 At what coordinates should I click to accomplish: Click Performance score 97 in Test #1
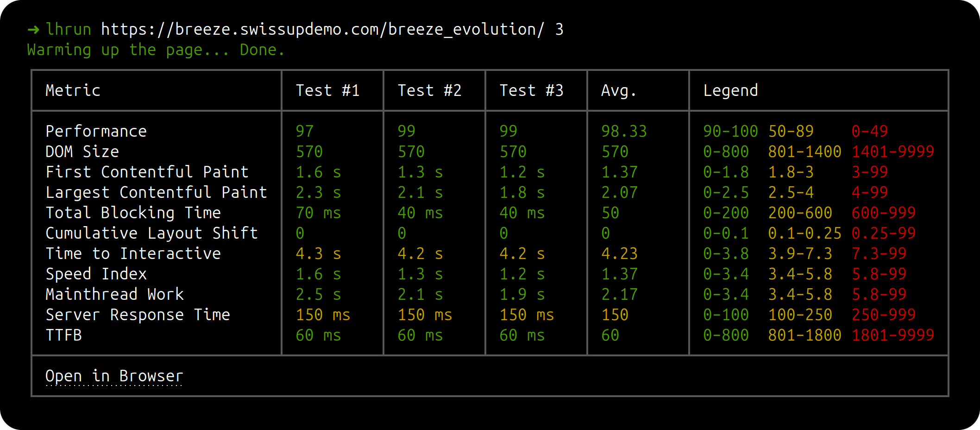305,131
